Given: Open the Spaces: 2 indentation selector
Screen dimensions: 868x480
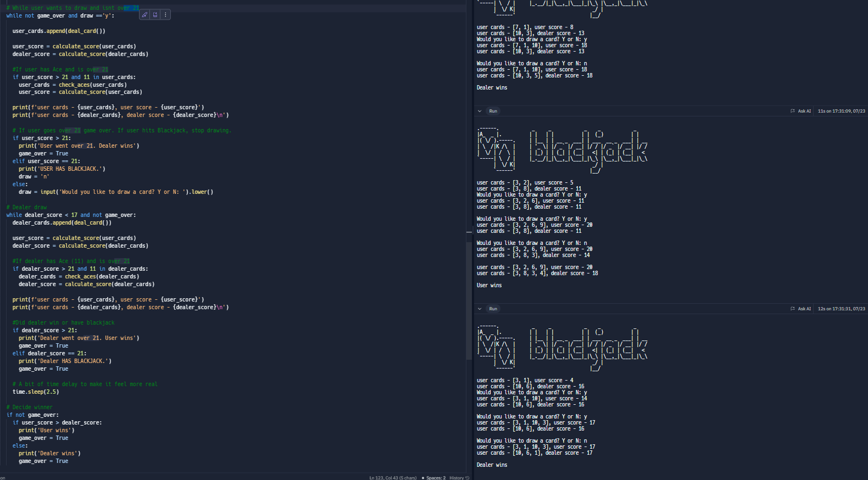Looking at the screenshot, I should click(x=436, y=478).
